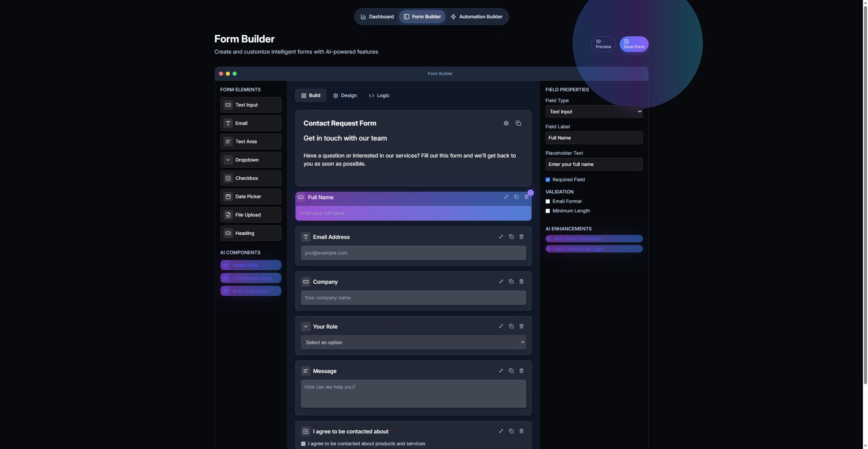Switch to the Design tab
This screenshot has height=449, width=868.
pos(345,95)
